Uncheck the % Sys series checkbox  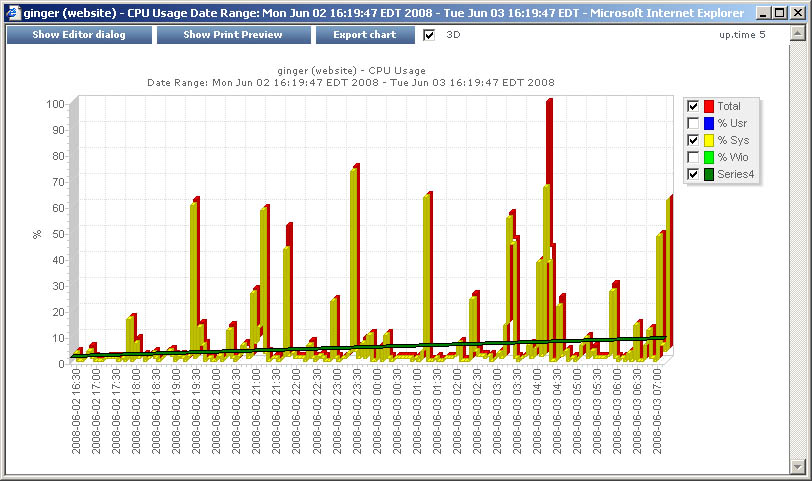click(x=693, y=140)
